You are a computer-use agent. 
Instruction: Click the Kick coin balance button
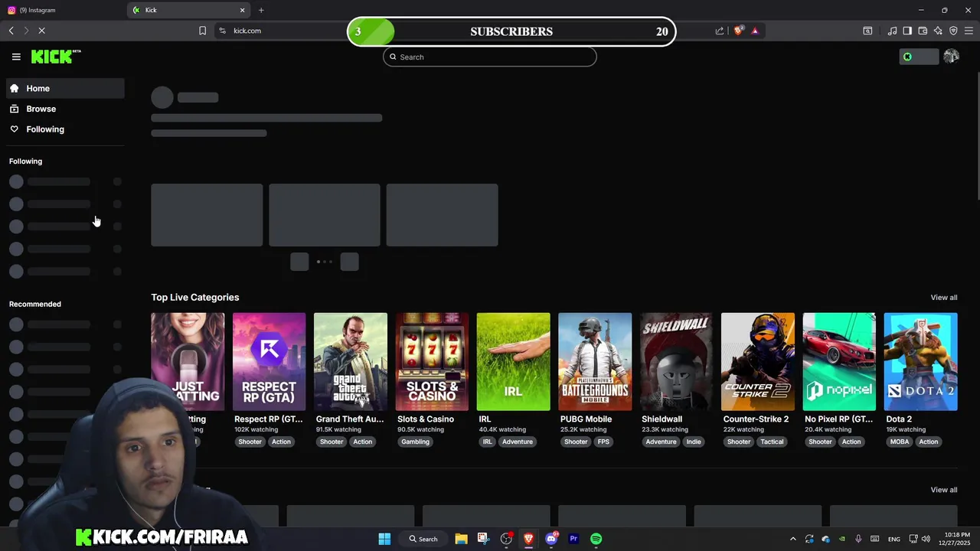919,57
